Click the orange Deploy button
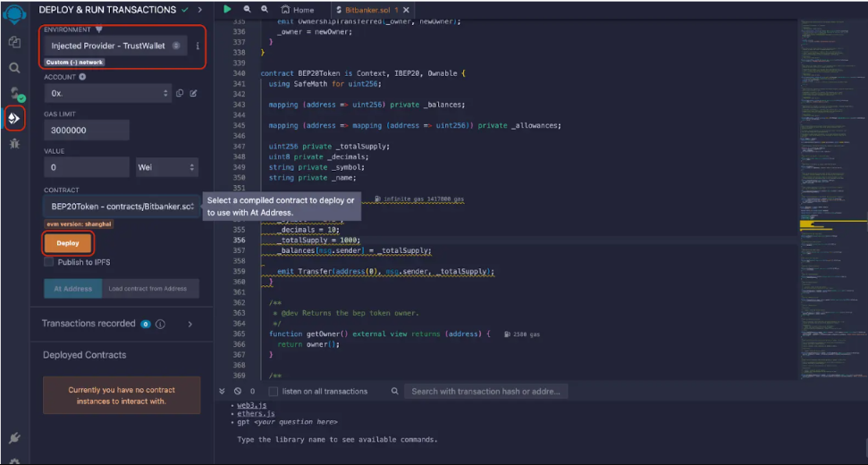Image resolution: width=868 pixels, height=465 pixels. coord(68,243)
